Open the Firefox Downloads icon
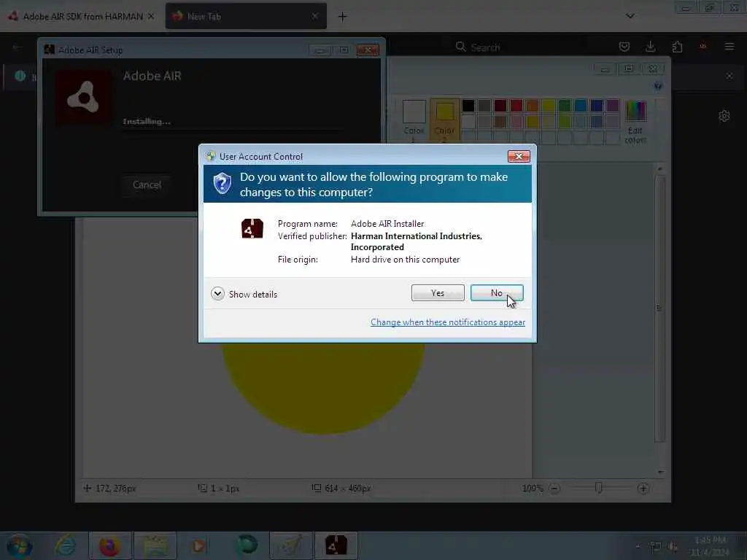The width and height of the screenshot is (747, 560). click(650, 47)
